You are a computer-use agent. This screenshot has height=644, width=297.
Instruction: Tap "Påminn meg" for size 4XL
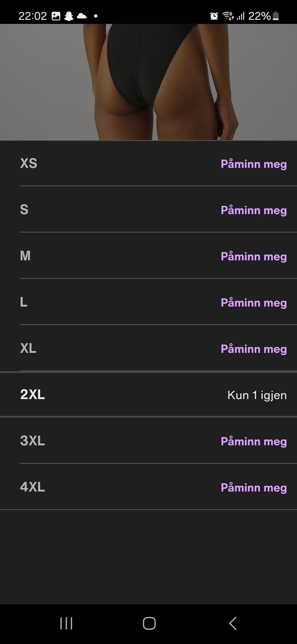(x=254, y=488)
